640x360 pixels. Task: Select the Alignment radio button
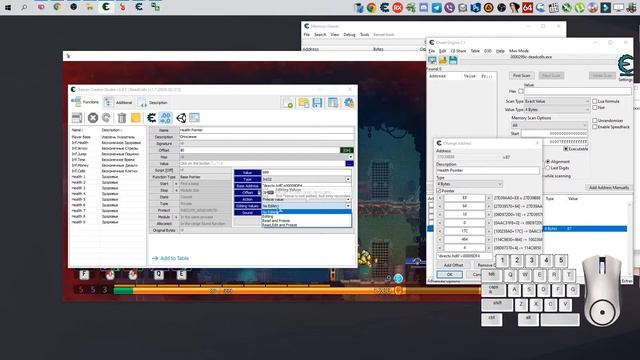(548, 162)
